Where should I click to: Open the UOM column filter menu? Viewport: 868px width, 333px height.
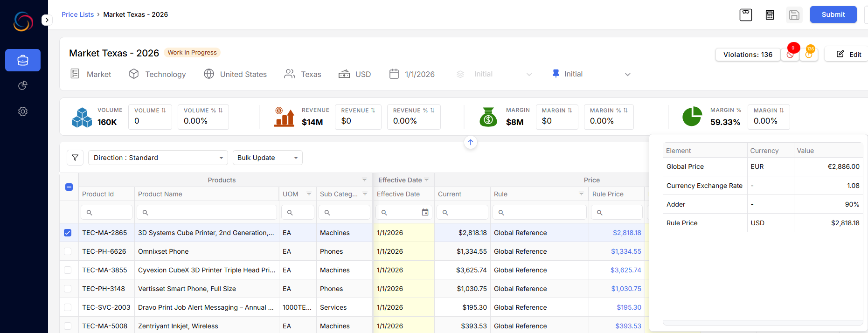309,194
